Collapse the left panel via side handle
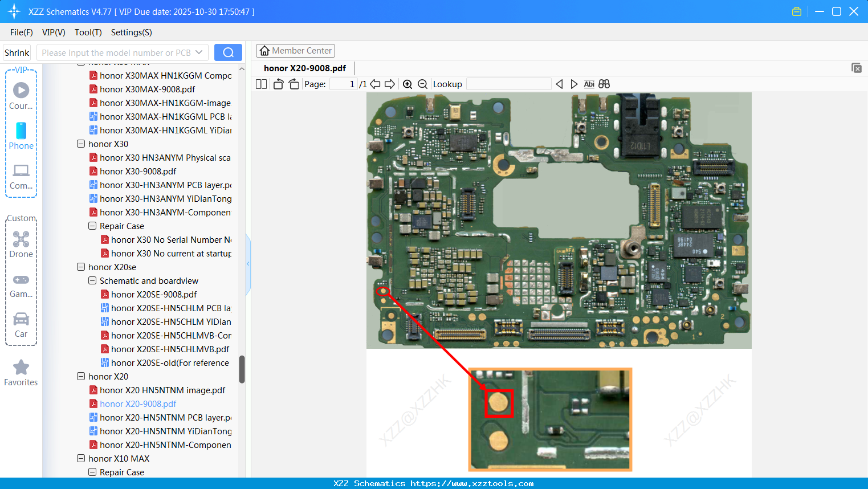Image resolution: width=868 pixels, height=489 pixels. 248,264
